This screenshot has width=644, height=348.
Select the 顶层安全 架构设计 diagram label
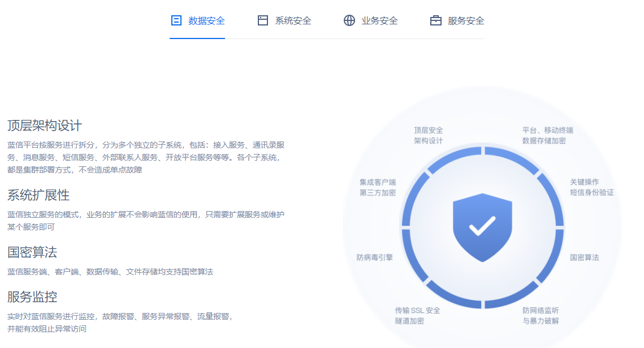pyautogui.click(x=429, y=136)
